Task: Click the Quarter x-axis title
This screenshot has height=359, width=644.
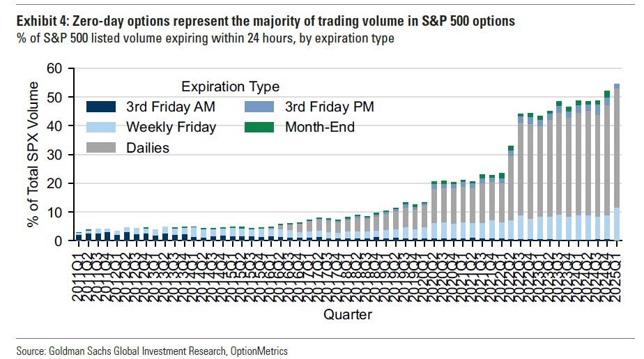Action: click(348, 314)
